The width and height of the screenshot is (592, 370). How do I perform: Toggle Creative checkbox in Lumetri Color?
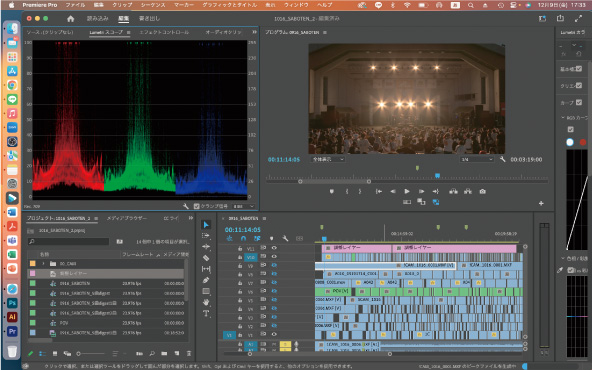click(579, 85)
